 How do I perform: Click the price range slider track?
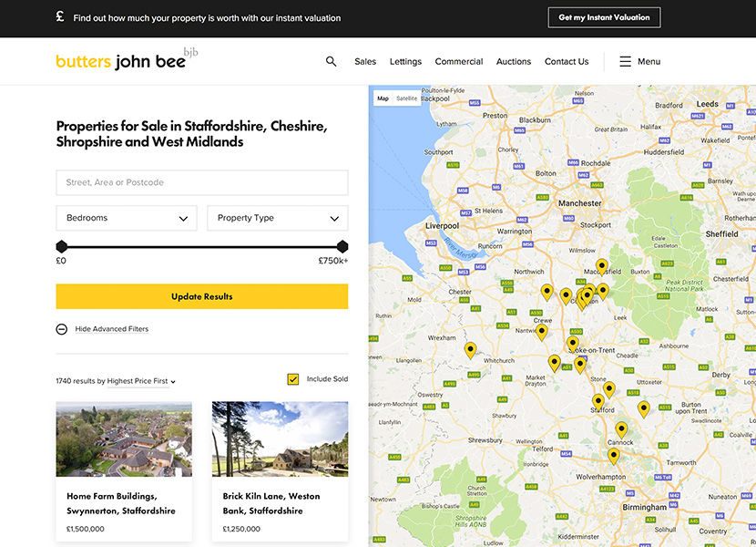[x=202, y=247]
